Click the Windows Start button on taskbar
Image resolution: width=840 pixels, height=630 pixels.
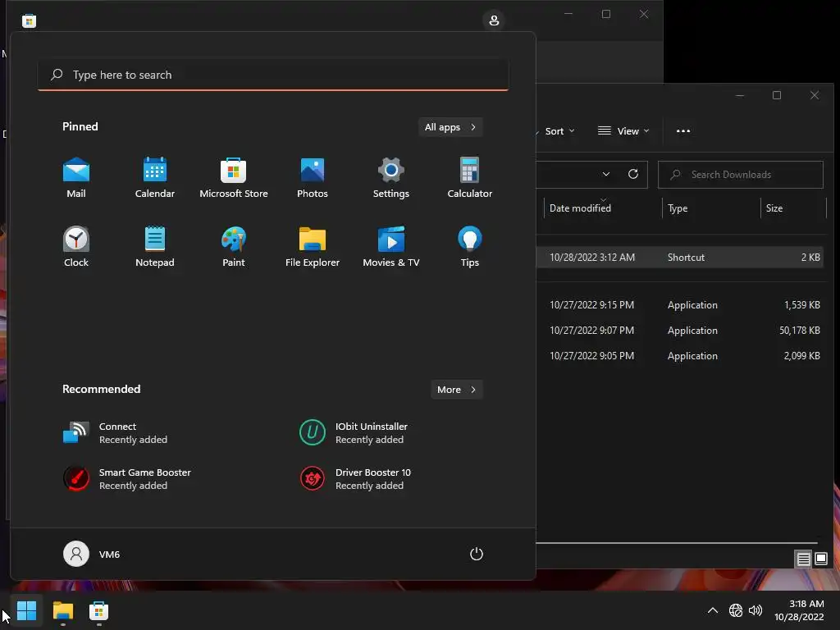[26, 610]
